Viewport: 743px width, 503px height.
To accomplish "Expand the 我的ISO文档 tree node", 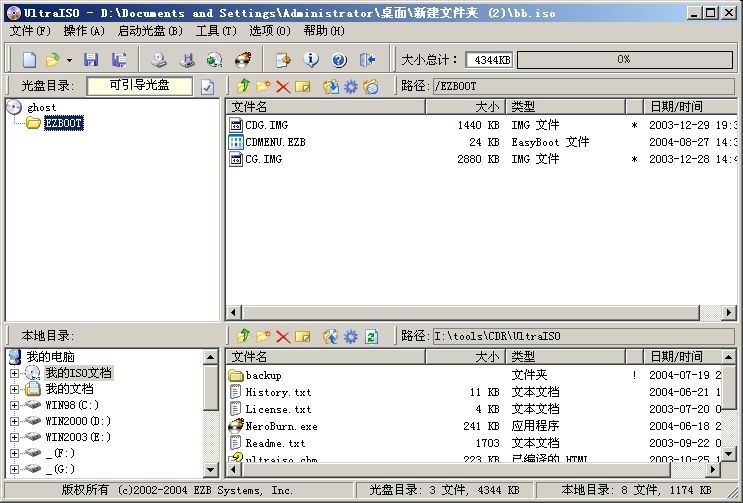I will coord(14,373).
